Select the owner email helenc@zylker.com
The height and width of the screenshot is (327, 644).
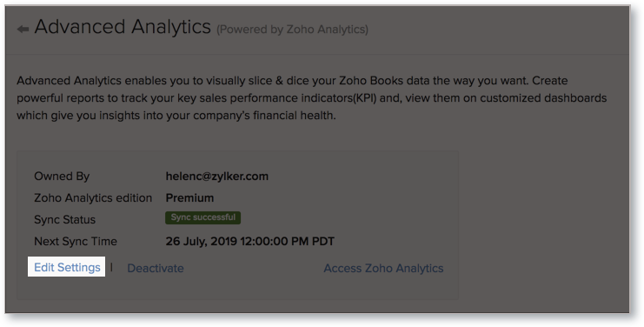click(217, 177)
